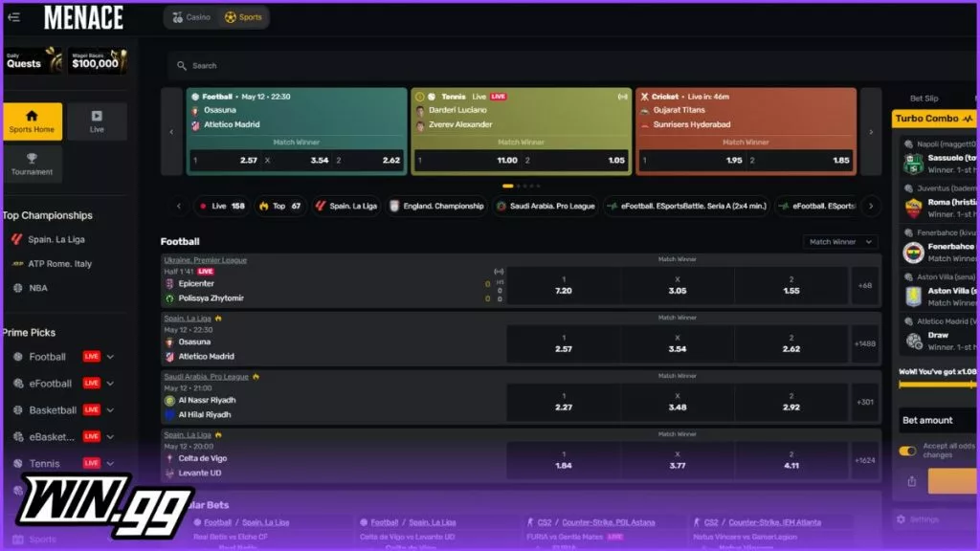The width and height of the screenshot is (980, 551).
Task: Bet 2.57 on Osasuna in featured card
Action: 226,161
